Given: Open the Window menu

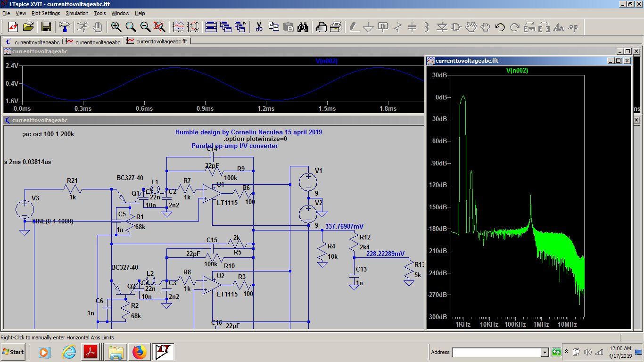Looking at the screenshot, I should [x=120, y=13].
